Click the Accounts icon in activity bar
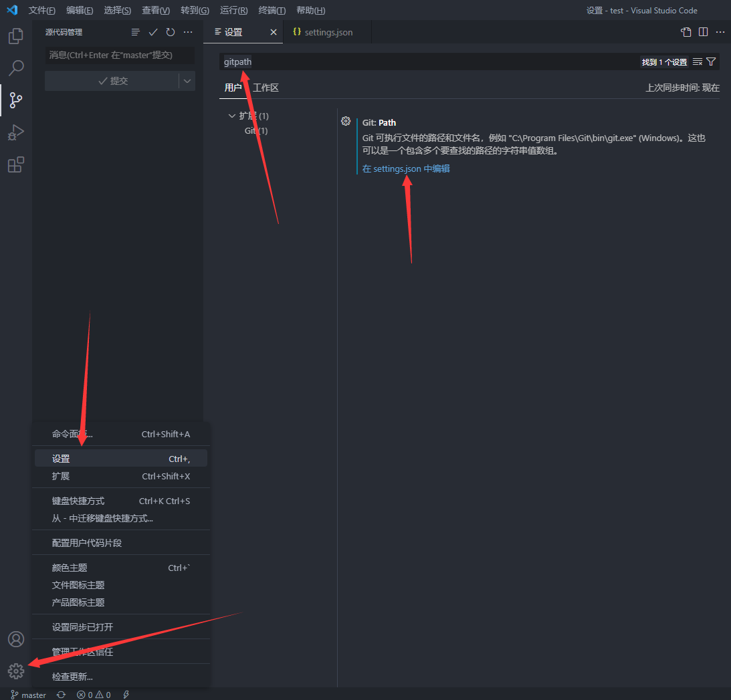The image size is (731, 700). tap(16, 639)
